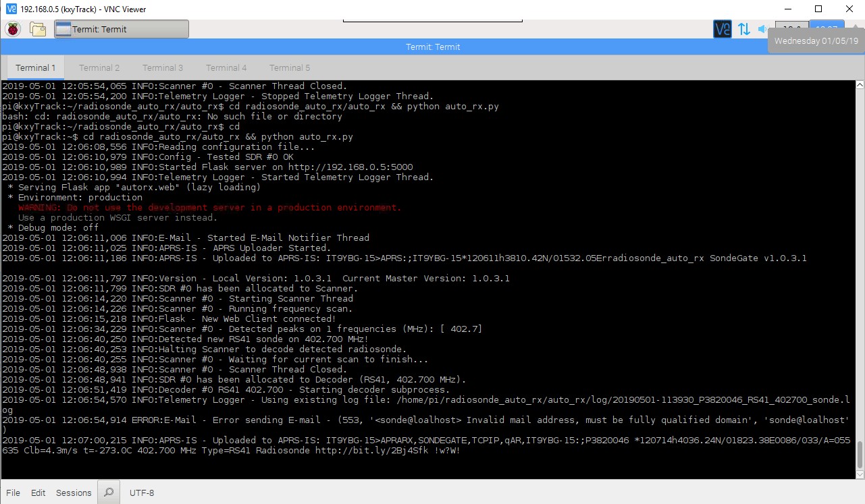Click 'Telemetry Logger - Stopped Telemetry Logger Thread.' line

pos(218,96)
